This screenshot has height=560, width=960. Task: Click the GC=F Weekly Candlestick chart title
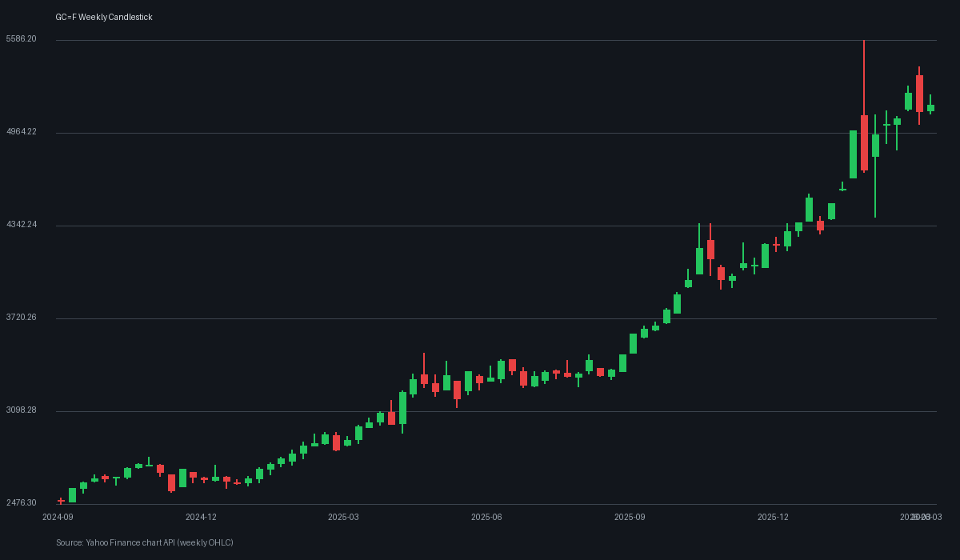click(102, 17)
